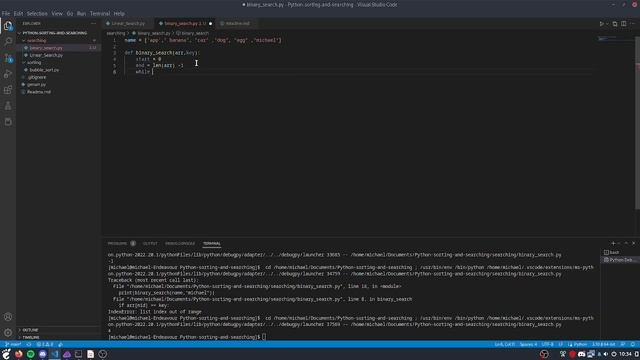The image size is (640, 360).
Task: Open errors and warnings count in status bar
Action: click(x=45, y=344)
